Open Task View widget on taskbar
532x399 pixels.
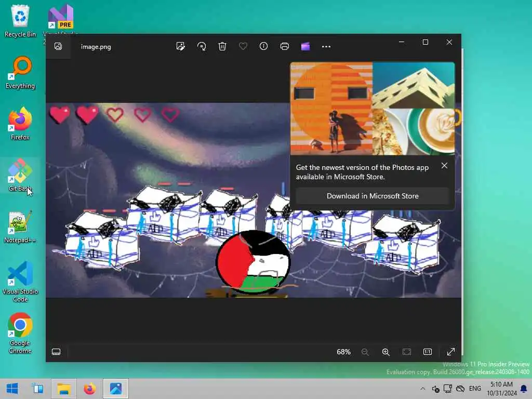click(38, 389)
